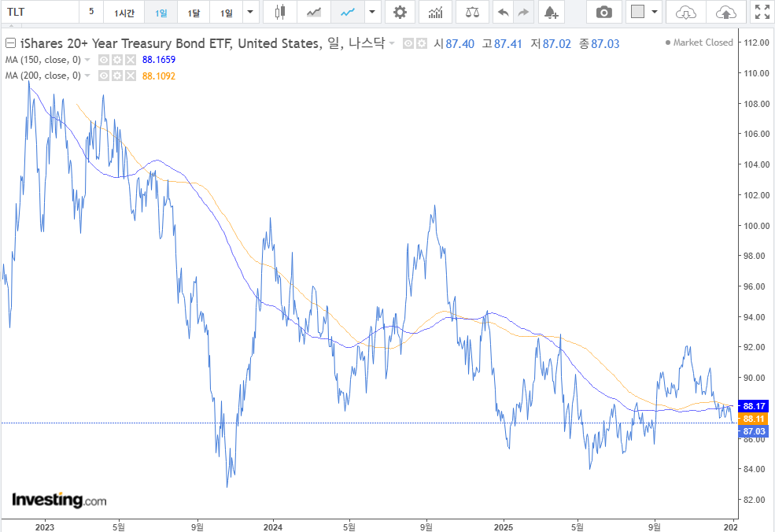Viewport: 775px width, 532px height.
Task: Click the MA (150, close, 0) label
Action: pyautogui.click(x=43, y=60)
